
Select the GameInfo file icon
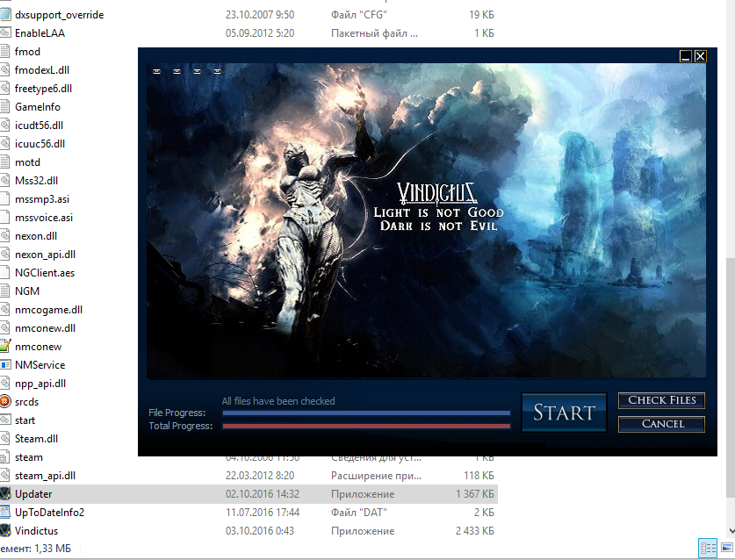coord(5,107)
